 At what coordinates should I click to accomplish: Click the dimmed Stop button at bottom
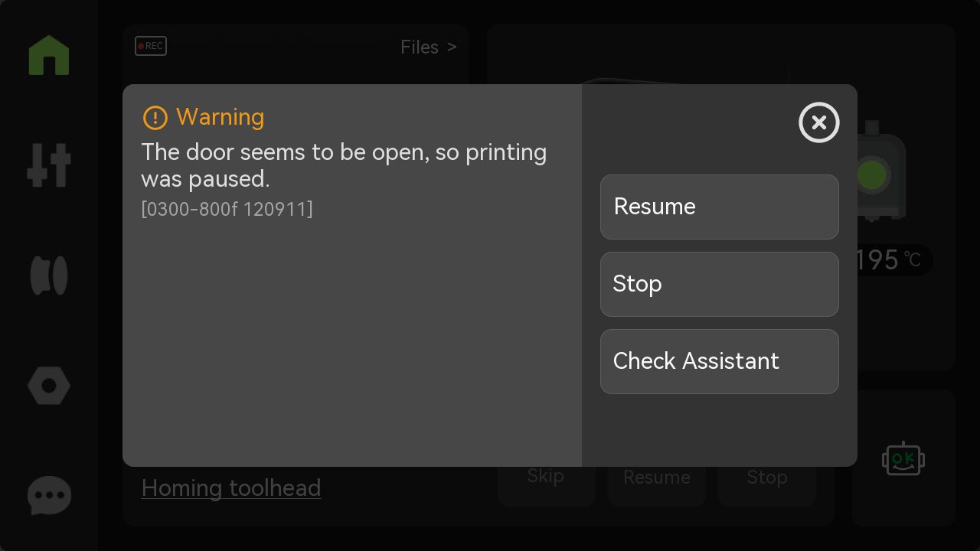click(x=767, y=486)
